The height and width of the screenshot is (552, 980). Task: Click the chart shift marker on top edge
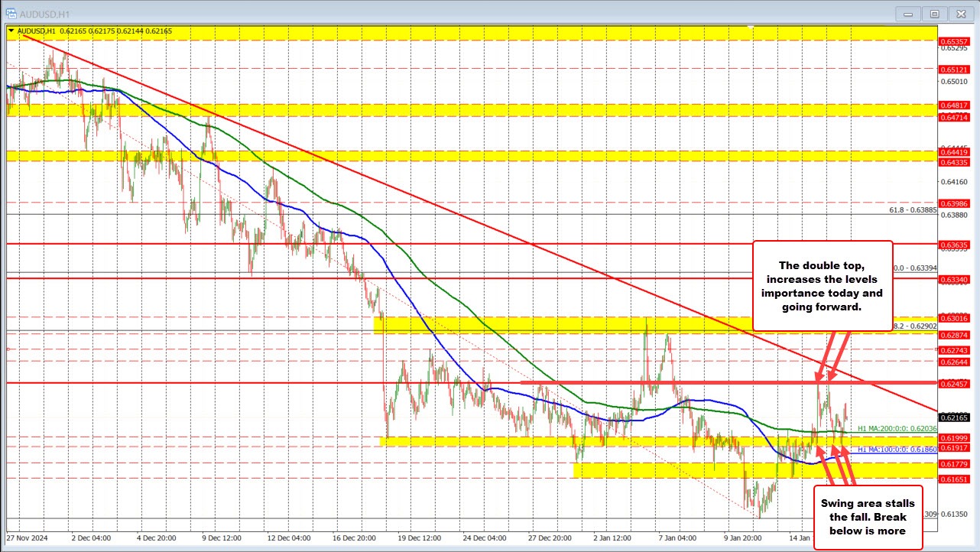751,28
